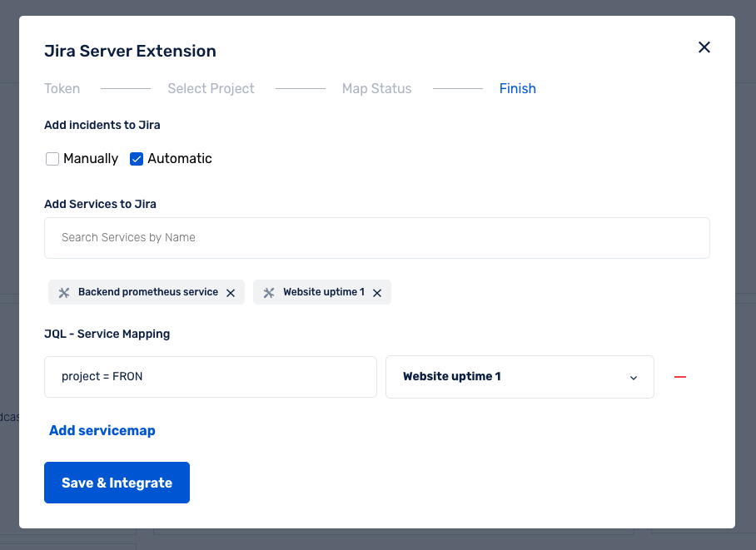Click the Add Services to Jira heading
The height and width of the screenshot is (550, 756).
point(100,204)
